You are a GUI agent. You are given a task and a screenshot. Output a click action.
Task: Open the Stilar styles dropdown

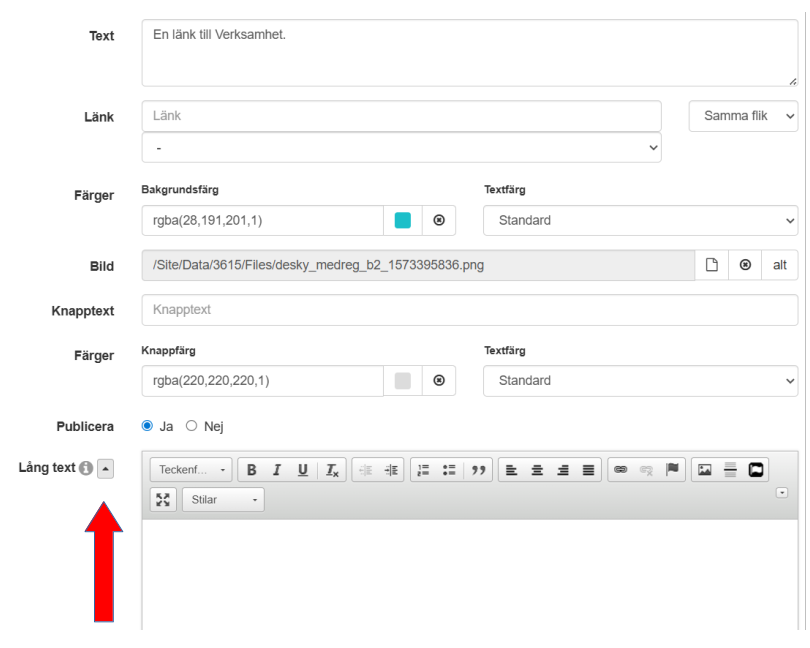pyautogui.click(x=223, y=498)
